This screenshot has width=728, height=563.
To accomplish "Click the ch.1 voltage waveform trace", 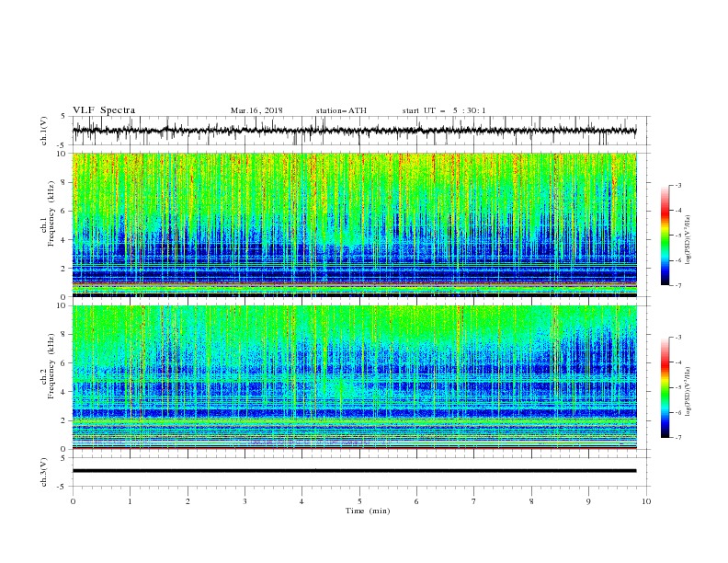I will point(354,131).
